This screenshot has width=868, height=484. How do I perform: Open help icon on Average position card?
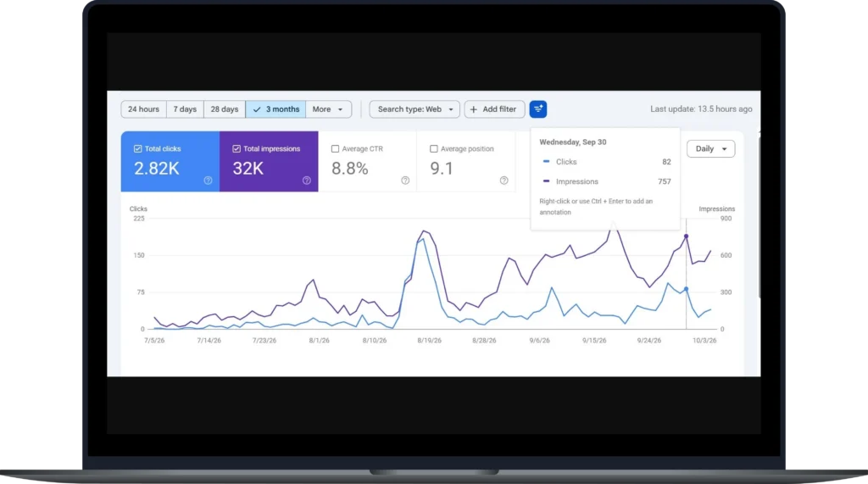(x=504, y=181)
